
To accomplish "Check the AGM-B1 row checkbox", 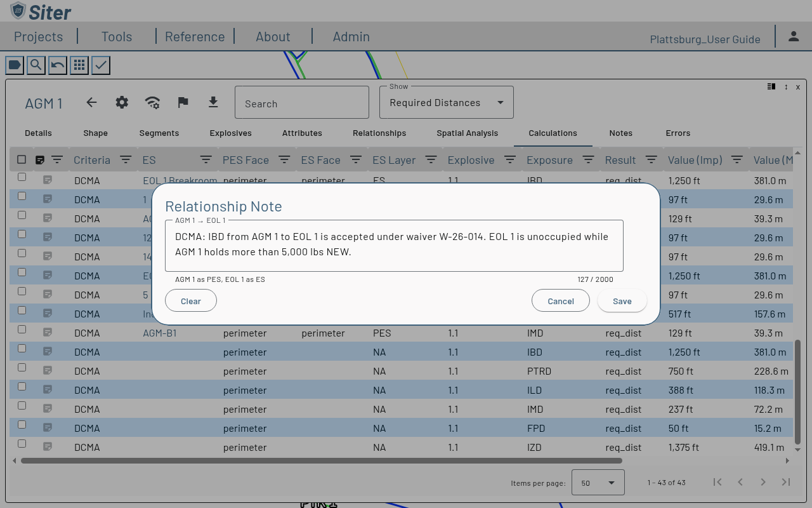I will click(x=22, y=330).
